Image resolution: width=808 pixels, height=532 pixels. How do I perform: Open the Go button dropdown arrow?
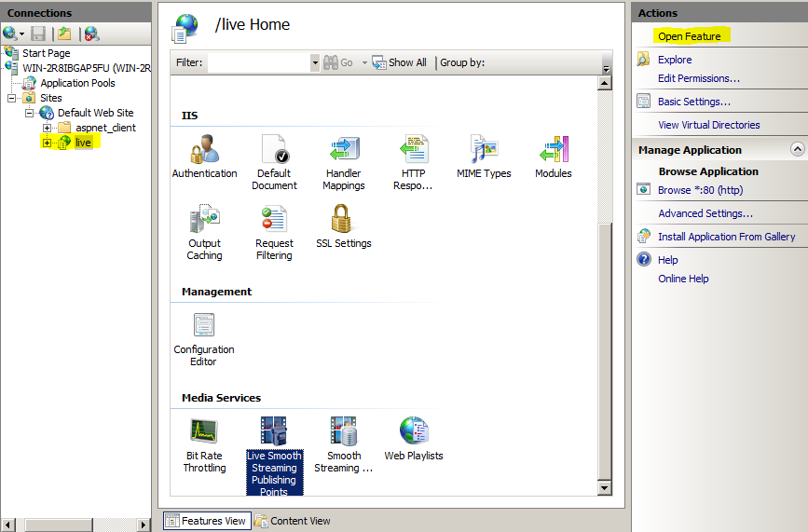pos(364,62)
